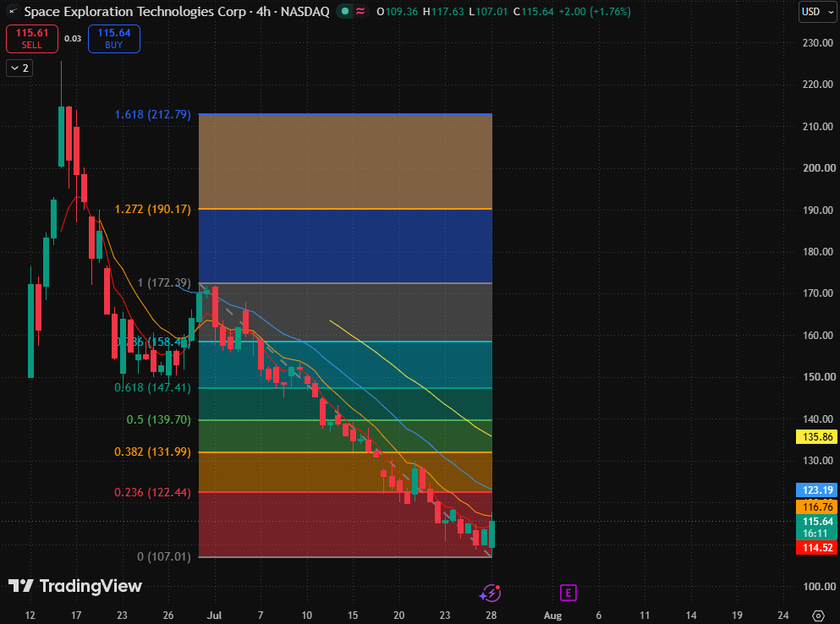Expand the collapsed indicators legend showing 2
The image size is (840, 624).
click(x=19, y=68)
